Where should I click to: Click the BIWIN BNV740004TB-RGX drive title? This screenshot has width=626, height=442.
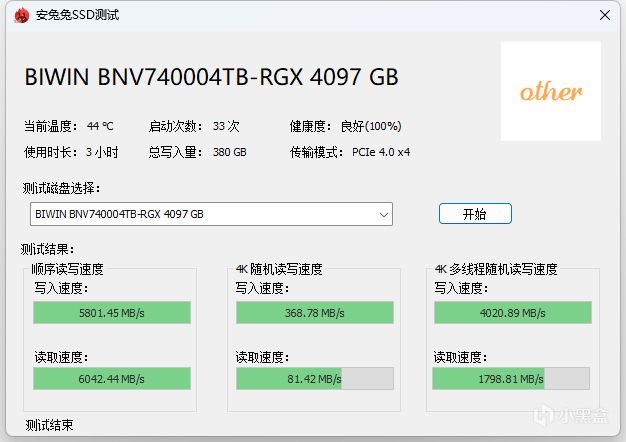tap(210, 77)
